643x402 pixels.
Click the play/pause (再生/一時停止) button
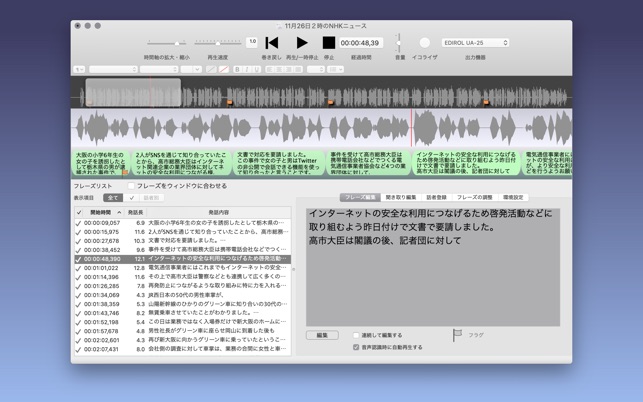(302, 43)
